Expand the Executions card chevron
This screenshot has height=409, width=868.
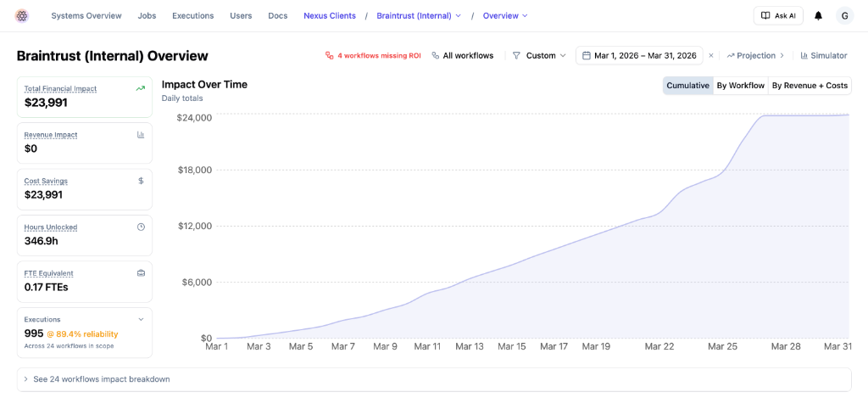click(x=141, y=319)
